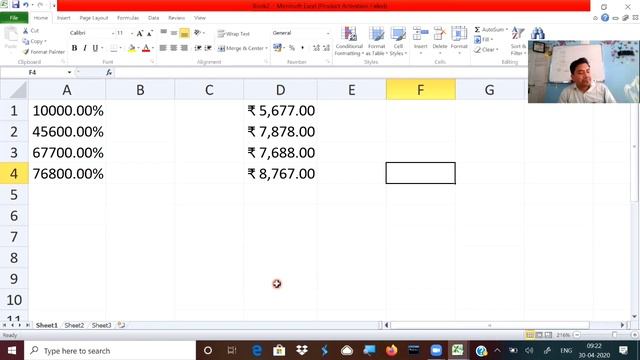Image resolution: width=640 pixels, height=360 pixels.
Task: Open Sort & Filter tool
Action: [518, 41]
